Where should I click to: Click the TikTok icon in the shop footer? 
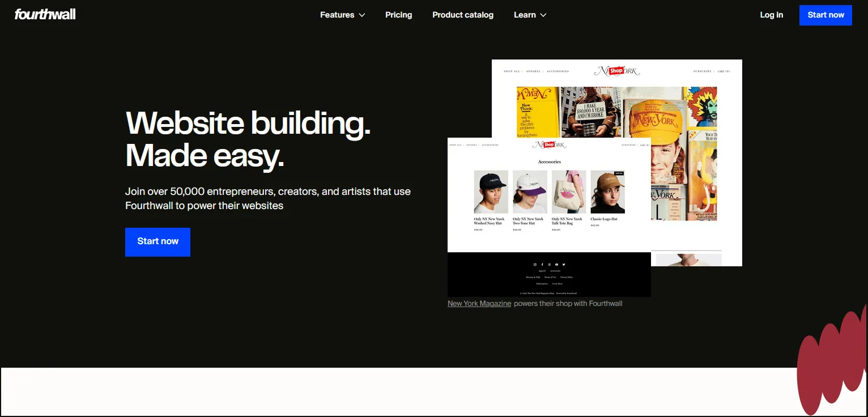pos(550,264)
